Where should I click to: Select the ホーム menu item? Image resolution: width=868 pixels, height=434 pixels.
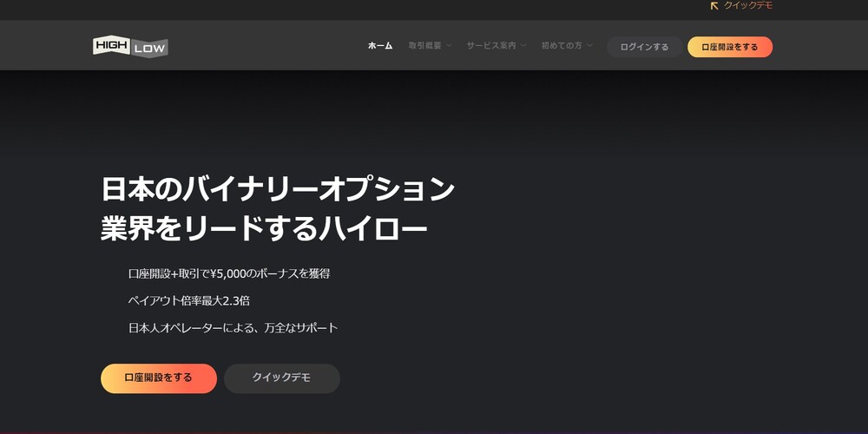click(380, 46)
